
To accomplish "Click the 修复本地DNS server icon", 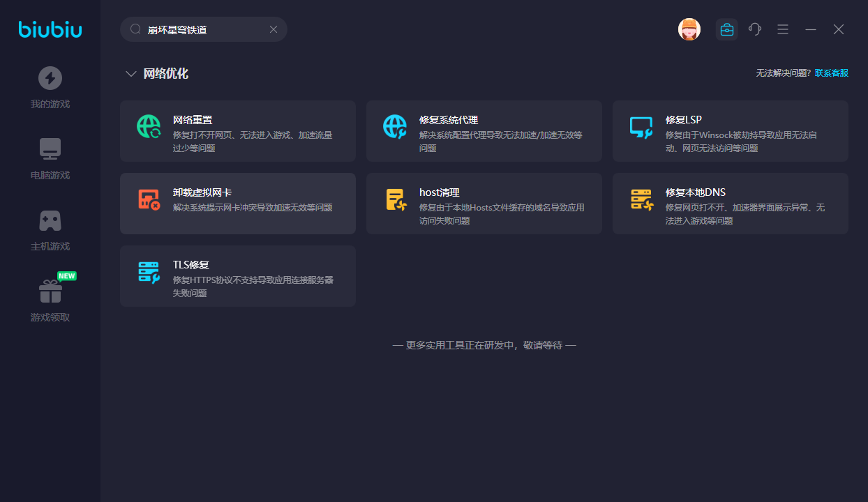I will click(641, 199).
